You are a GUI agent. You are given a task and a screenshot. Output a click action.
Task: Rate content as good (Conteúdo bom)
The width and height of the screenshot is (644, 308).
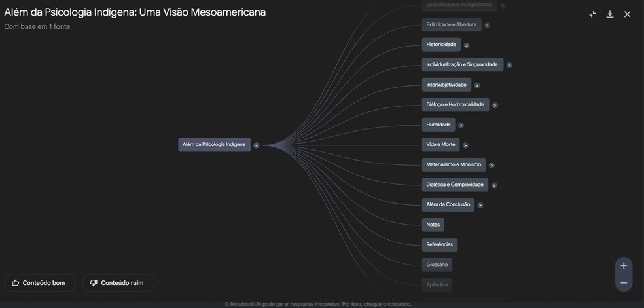click(x=40, y=283)
